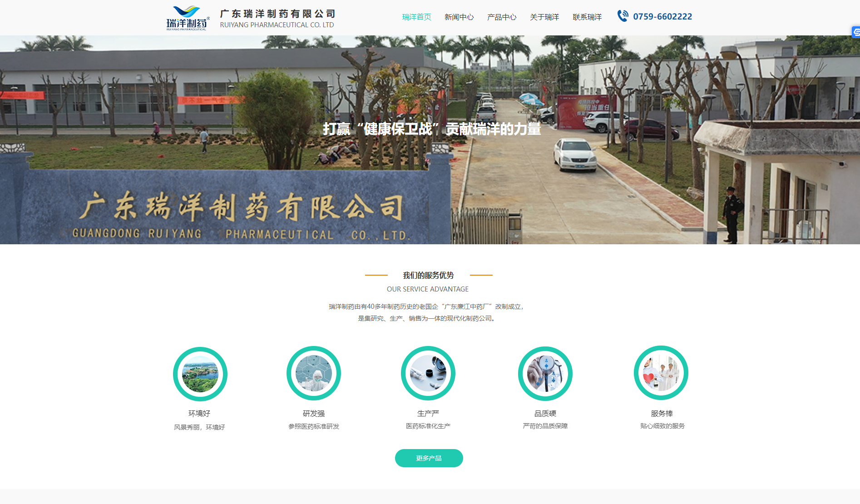
Task: Click the 生产严 pills circle icon
Action: (428, 373)
